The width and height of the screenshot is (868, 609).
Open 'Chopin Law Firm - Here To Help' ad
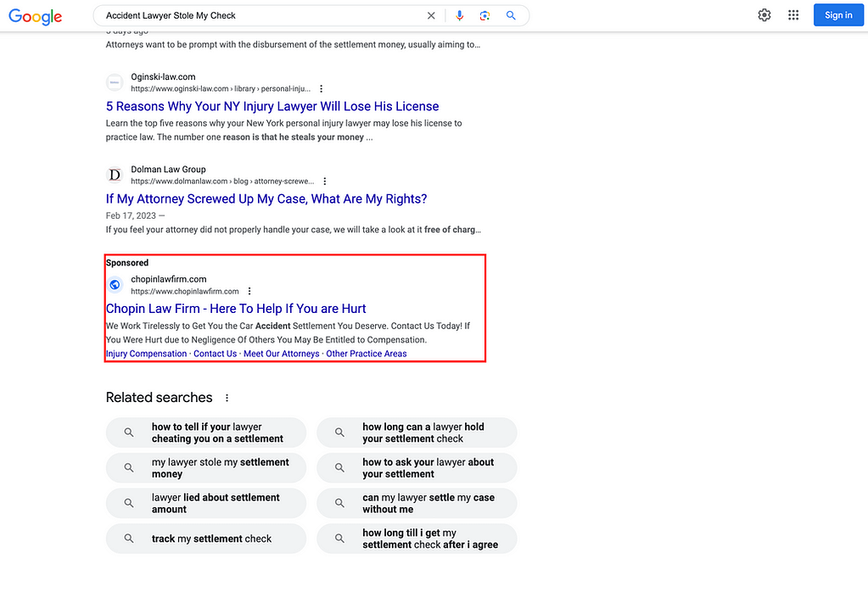pyautogui.click(x=236, y=309)
